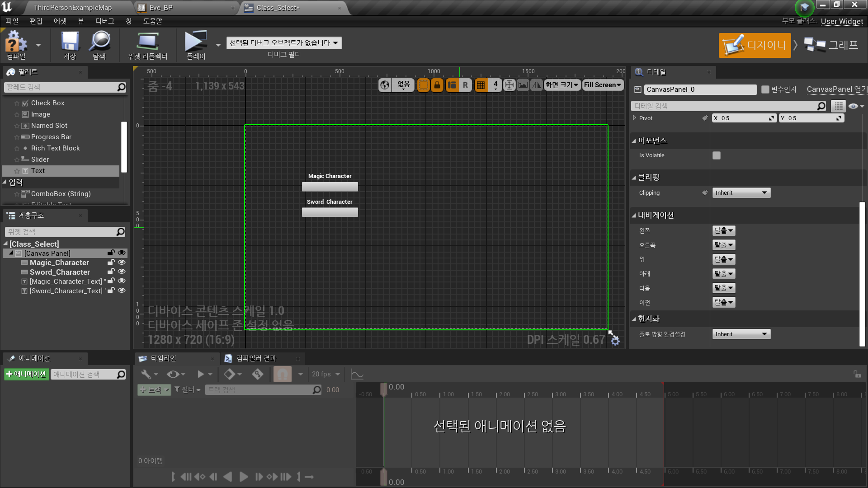Enable the Is Volatile checkbox
This screenshot has width=868, height=488.
point(716,155)
